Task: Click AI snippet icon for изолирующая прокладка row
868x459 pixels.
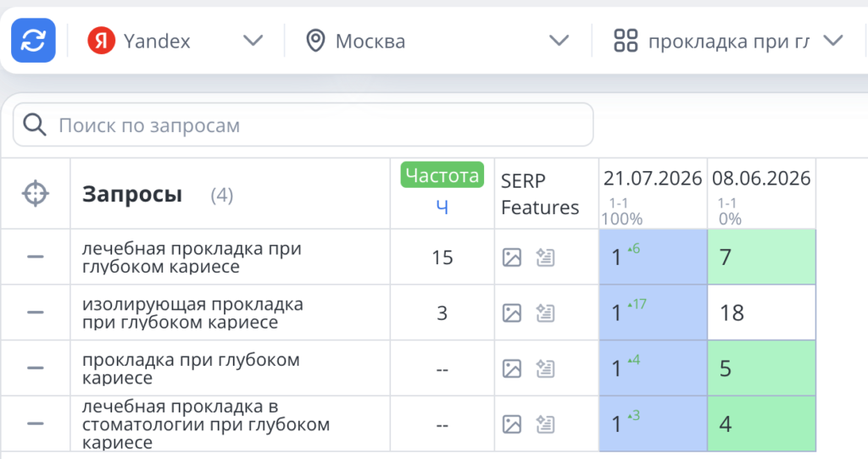Action: tap(545, 313)
